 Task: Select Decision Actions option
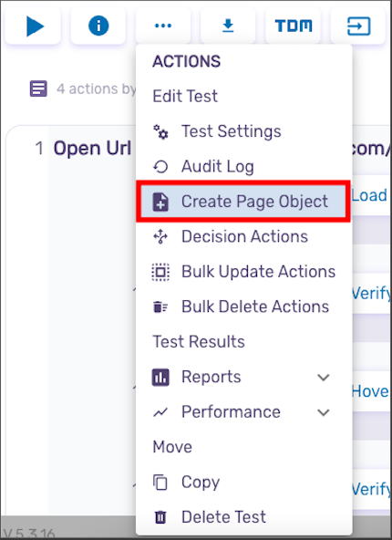(243, 236)
